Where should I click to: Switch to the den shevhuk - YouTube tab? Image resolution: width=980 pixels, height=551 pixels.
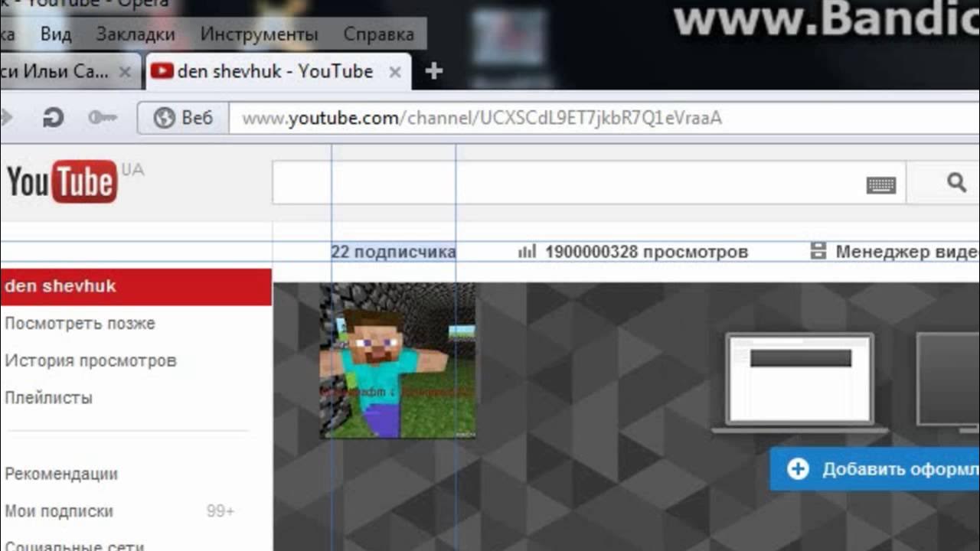coord(278,72)
